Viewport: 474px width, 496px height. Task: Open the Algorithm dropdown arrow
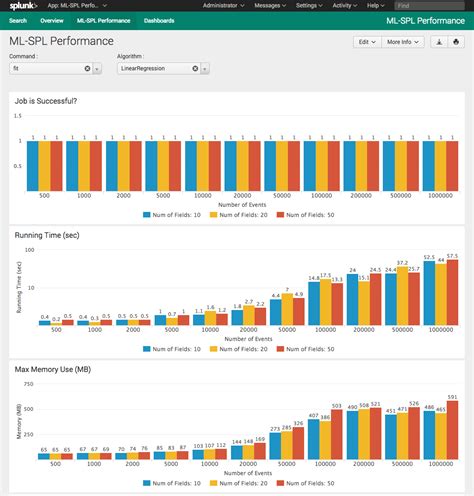pos(205,69)
